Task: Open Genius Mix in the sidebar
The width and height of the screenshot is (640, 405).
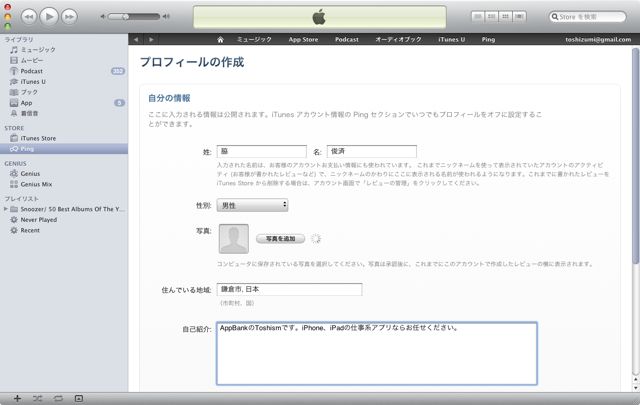Action: pos(64,184)
